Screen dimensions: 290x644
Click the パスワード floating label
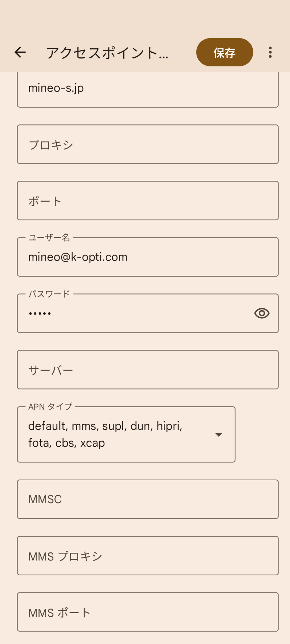click(x=49, y=294)
